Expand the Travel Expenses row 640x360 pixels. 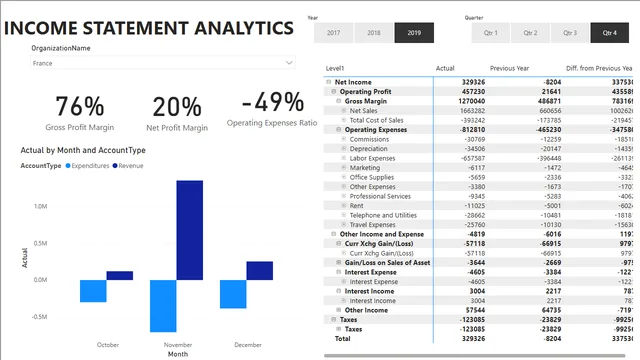click(x=343, y=224)
